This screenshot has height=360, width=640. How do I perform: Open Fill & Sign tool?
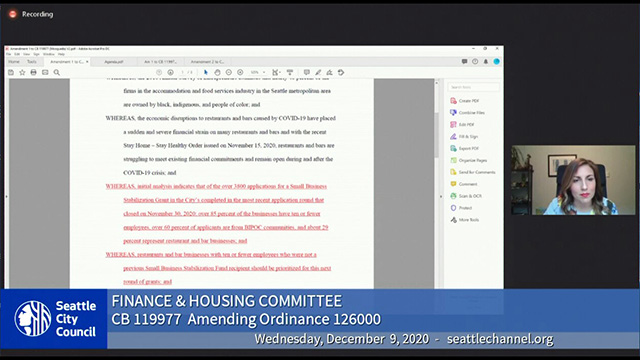tap(464, 136)
